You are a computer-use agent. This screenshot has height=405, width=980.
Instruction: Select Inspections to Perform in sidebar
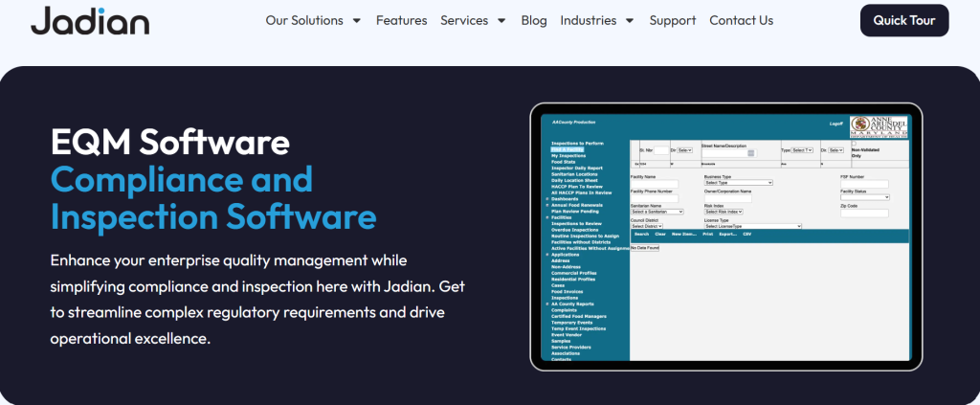(577, 143)
